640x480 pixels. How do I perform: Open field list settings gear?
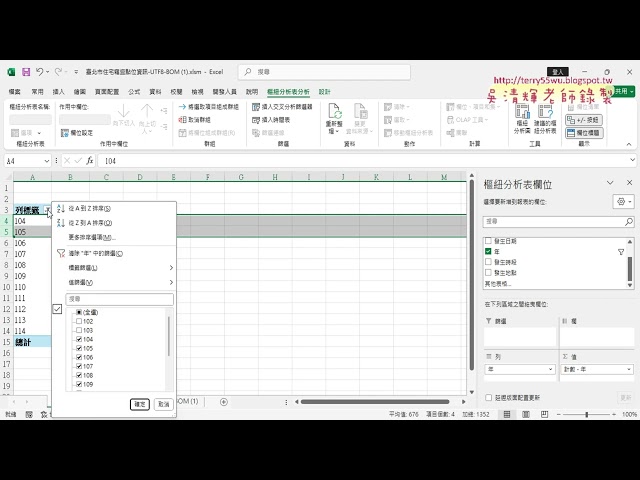pyautogui.click(x=623, y=202)
